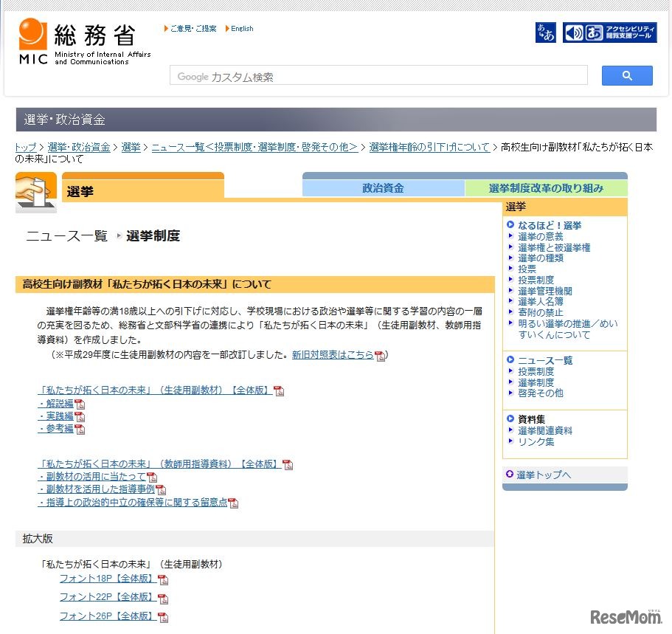Screen dimensions: 672x634
Task: Open the PDF icon next to 解説編
Action: pyautogui.click(x=80, y=404)
